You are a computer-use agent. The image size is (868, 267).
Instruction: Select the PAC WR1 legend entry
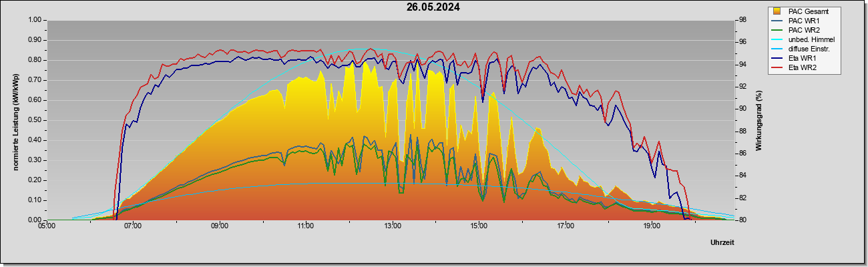(803, 21)
